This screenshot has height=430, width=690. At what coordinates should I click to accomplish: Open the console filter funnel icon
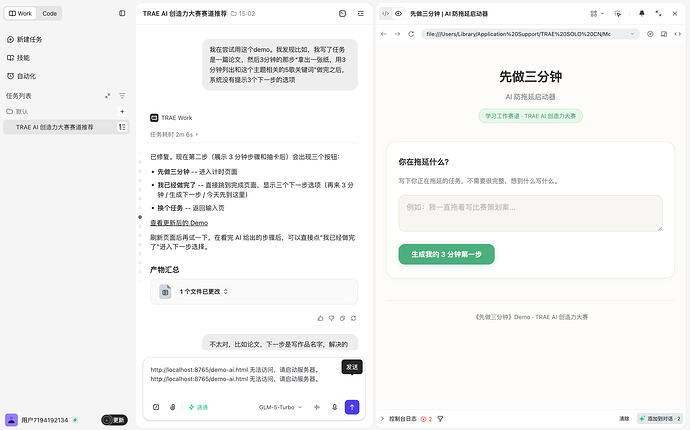coord(440,419)
